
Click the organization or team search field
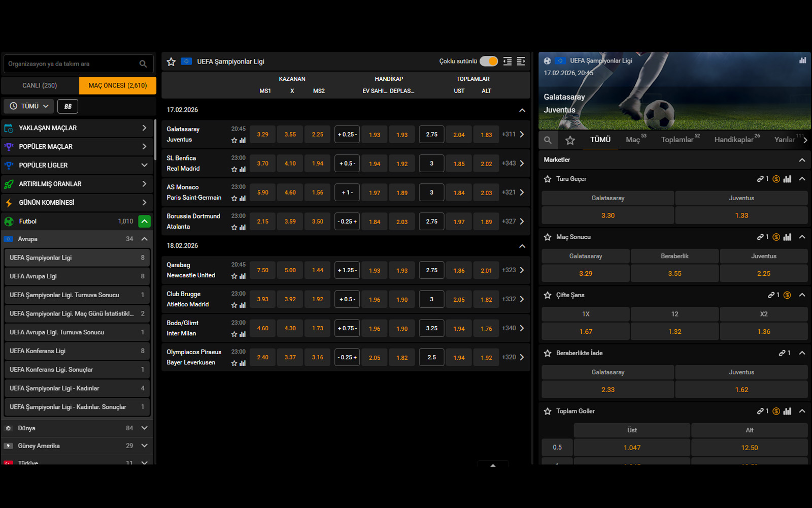(x=71, y=64)
